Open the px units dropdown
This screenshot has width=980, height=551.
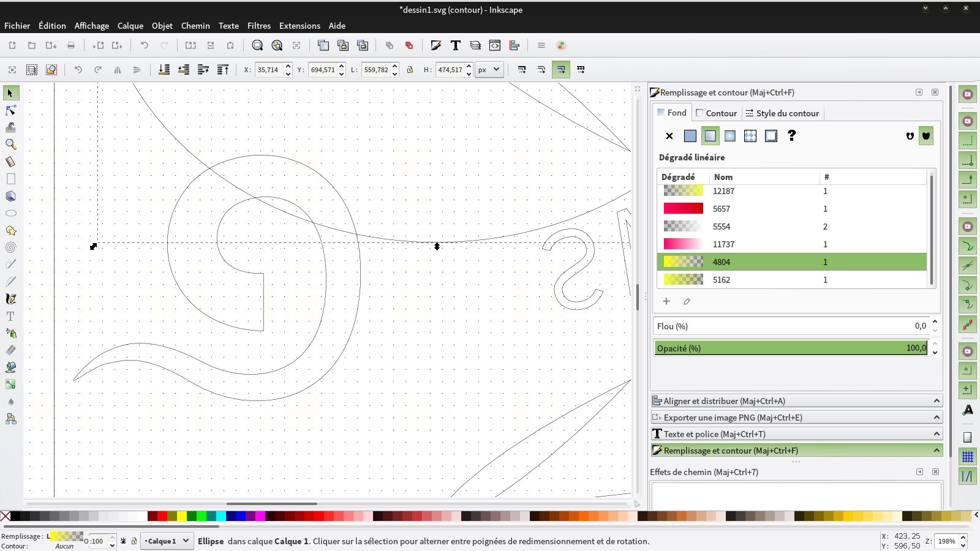(489, 69)
